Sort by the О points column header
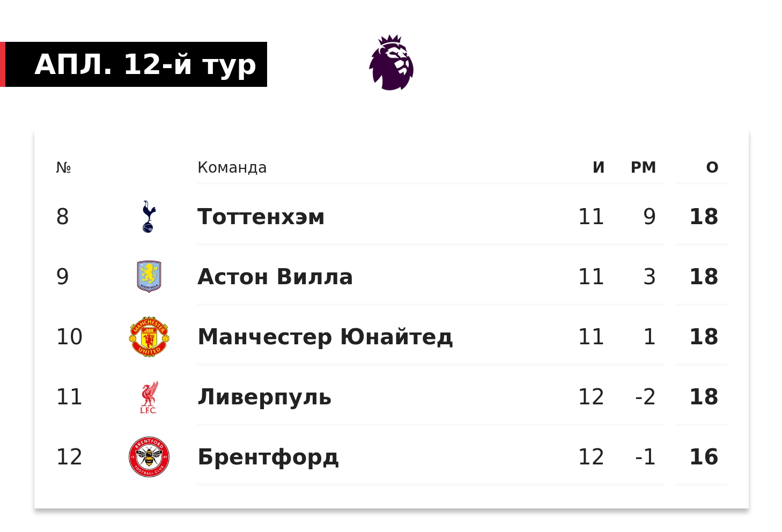The height and width of the screenshot is (532, 782). 712,167
